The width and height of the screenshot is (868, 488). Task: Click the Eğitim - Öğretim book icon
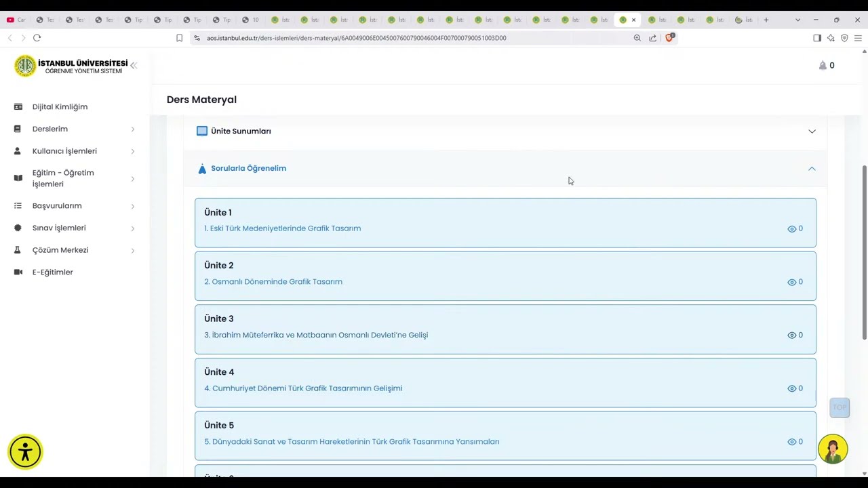coord(18,178)
